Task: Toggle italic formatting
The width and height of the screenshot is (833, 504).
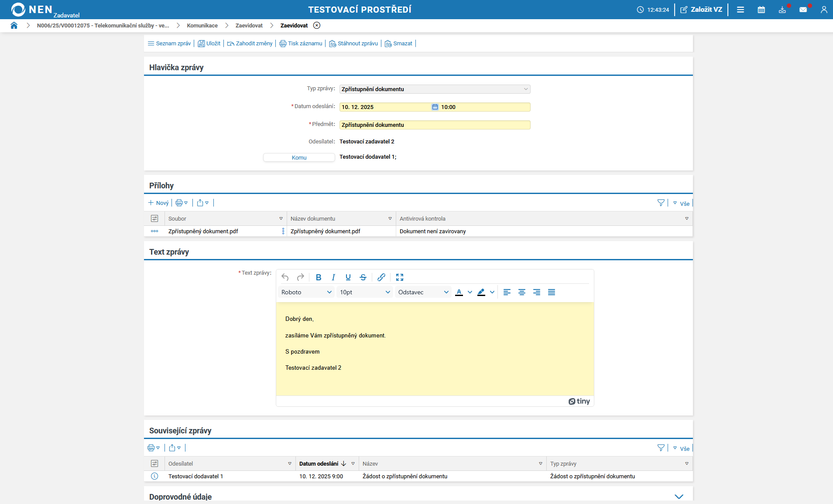Action: pos(333,277)
